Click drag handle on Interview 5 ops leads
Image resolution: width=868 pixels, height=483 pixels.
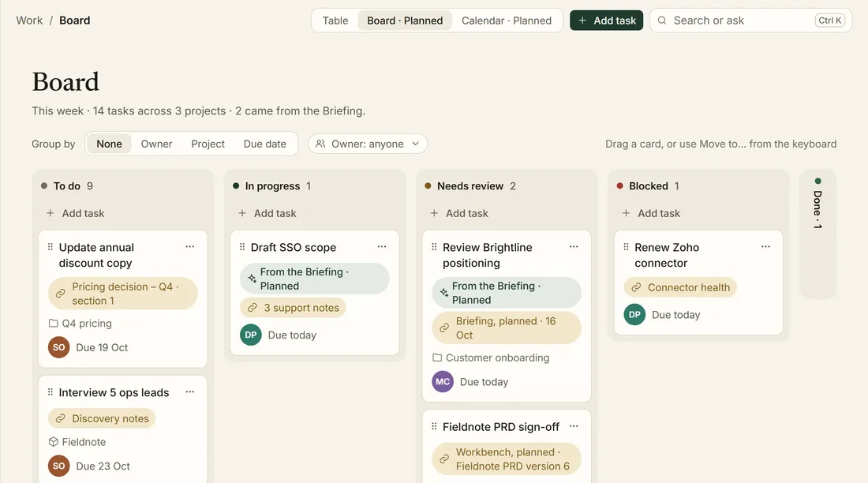51,392
